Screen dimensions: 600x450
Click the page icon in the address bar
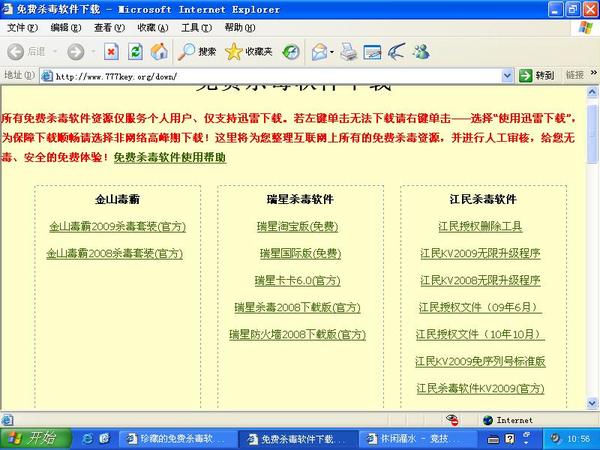[x=47, y=76]
